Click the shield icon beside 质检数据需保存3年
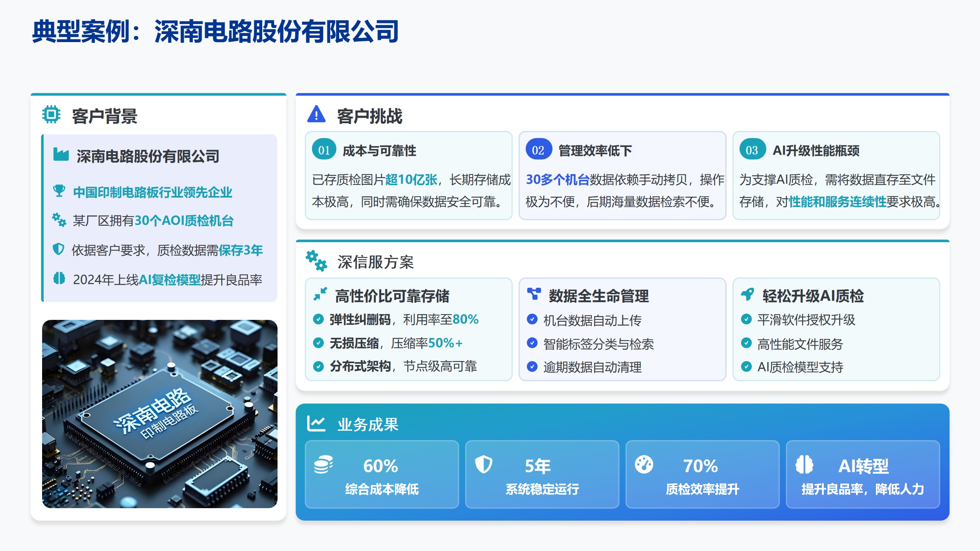Screen dimensions: 980x551 (58, 249)
